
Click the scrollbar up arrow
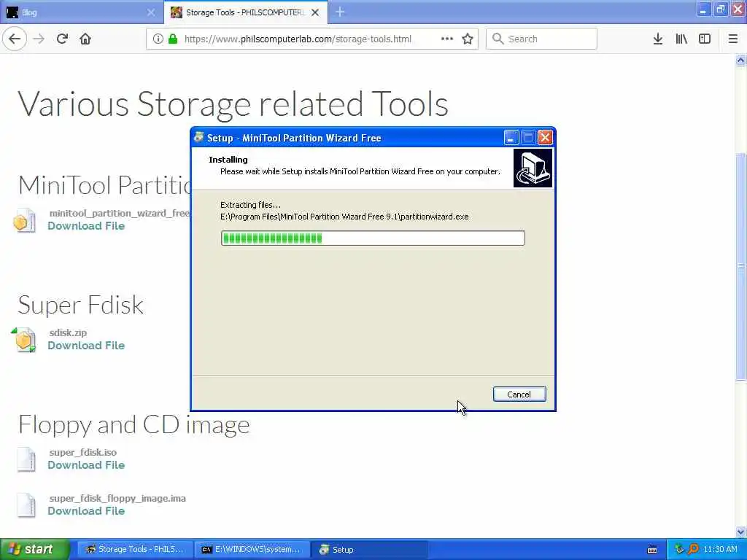741,60
